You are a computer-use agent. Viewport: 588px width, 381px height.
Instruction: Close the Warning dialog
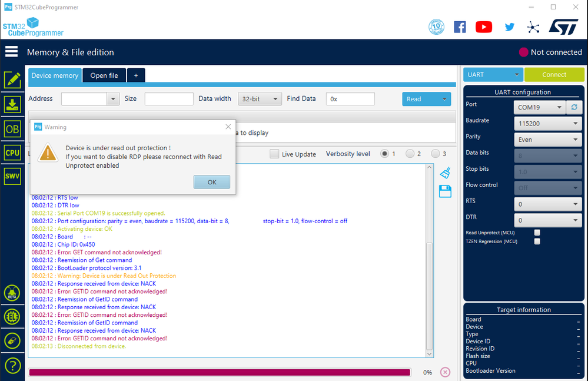[x=228, y=127]
